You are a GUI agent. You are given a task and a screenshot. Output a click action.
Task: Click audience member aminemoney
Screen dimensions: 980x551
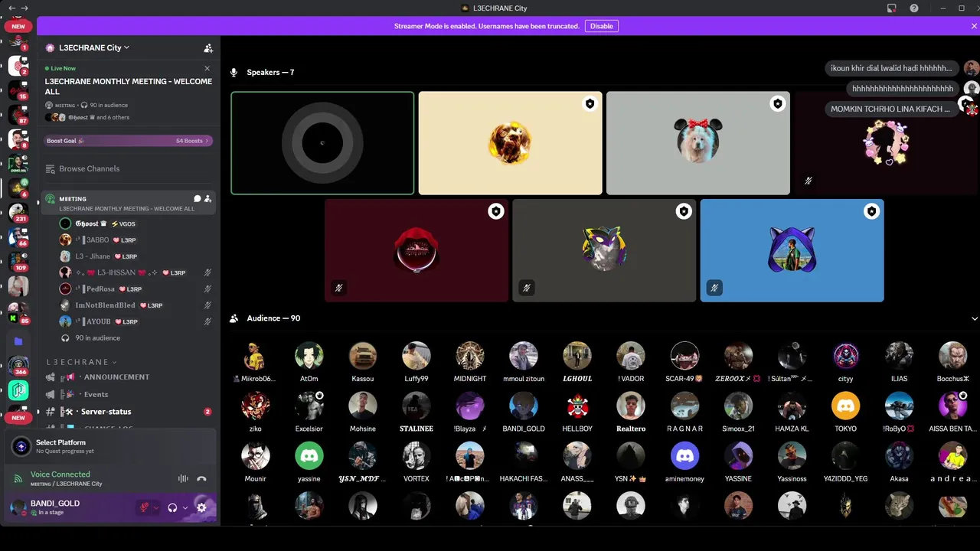(684, 461)
